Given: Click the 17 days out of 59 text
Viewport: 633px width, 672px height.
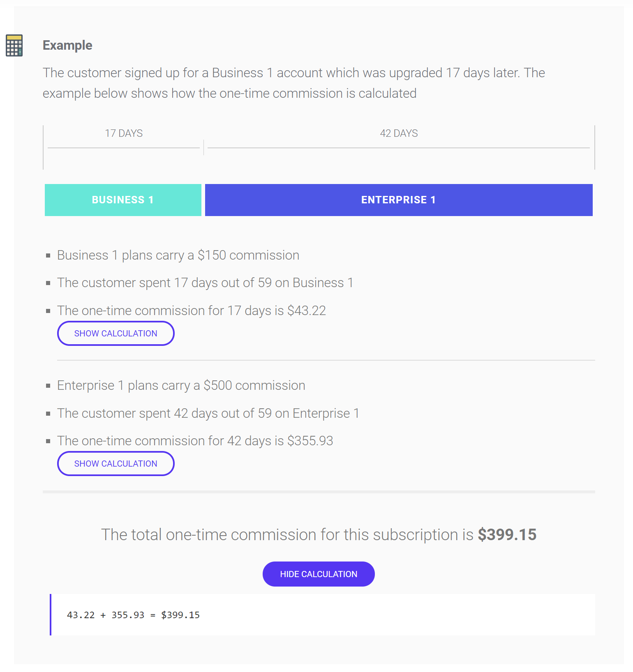Looking at the screenshot, I should [205, 283].
